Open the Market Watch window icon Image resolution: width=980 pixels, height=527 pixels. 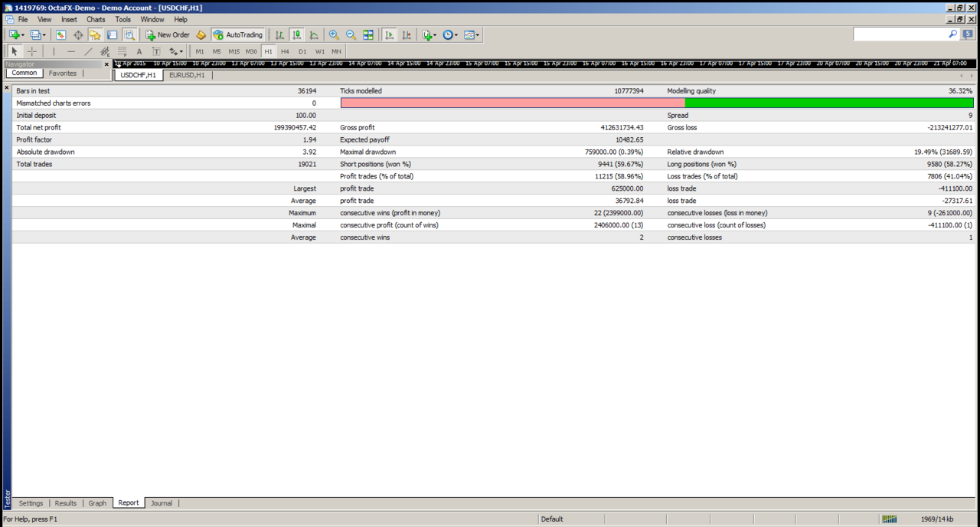coord(60,34)
